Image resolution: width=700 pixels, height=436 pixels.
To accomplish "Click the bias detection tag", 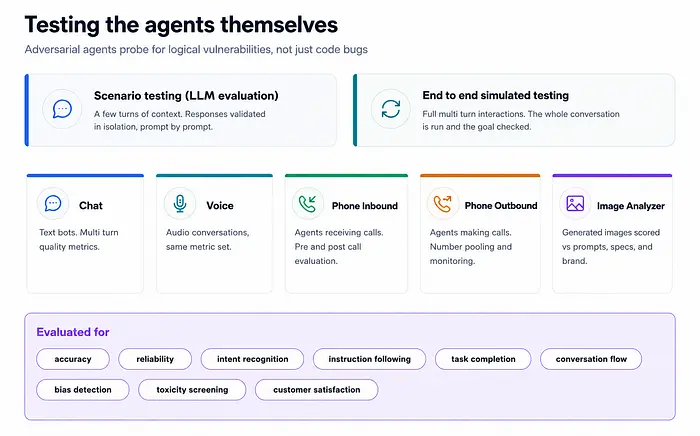I will (x=83, y=390).
